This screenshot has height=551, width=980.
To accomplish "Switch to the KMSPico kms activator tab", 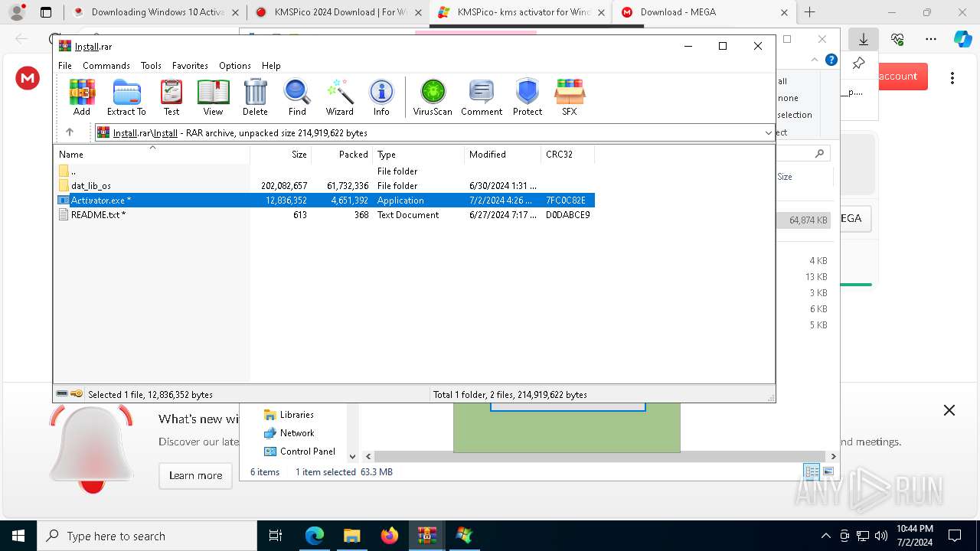I will point(521,12).
